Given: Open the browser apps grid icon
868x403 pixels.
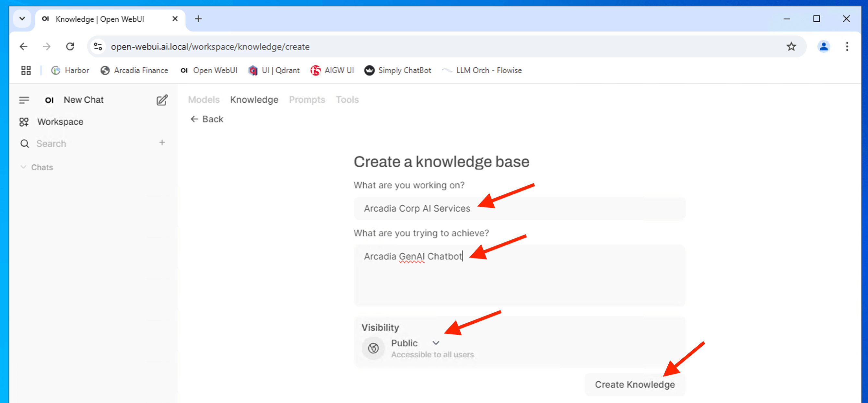Looking at the screenshot, I should (x=26, y=70).
